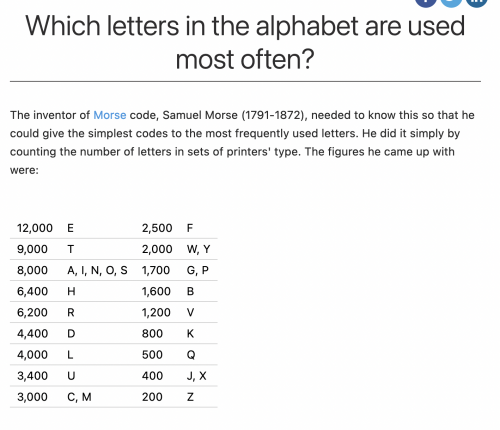Click the 12,000 count cell for E
The width and height of the screenshot is (500, 430).
[x=35, y=228]
